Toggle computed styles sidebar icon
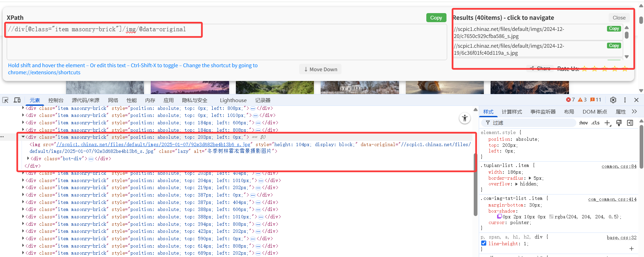The height and width of the screenshot is (257, 644). (630, 123)
